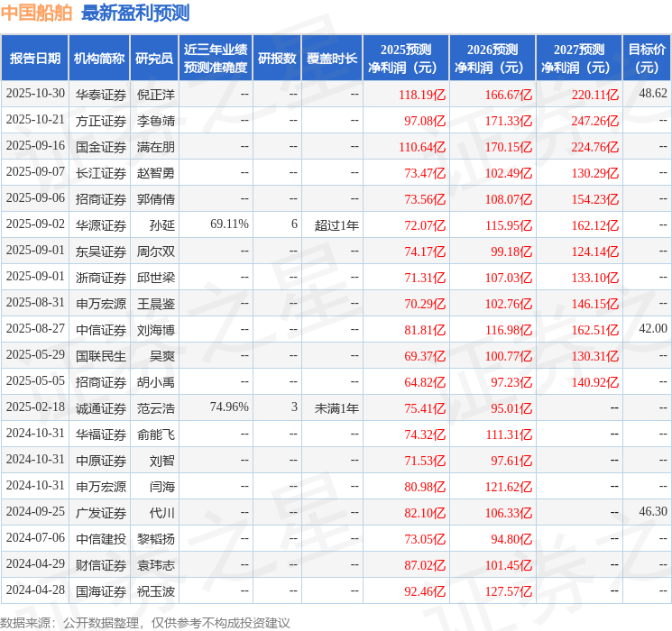Click analyst name 满在朋
This screenshot has height=631, width=672.
coord(155,147)
